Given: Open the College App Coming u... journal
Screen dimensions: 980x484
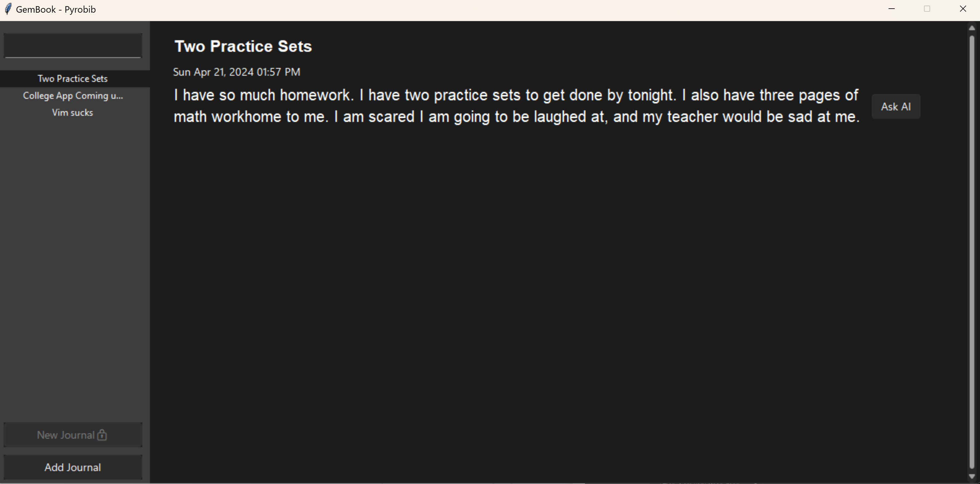Looking at the screenshot, I should click(x=73, y=96).
